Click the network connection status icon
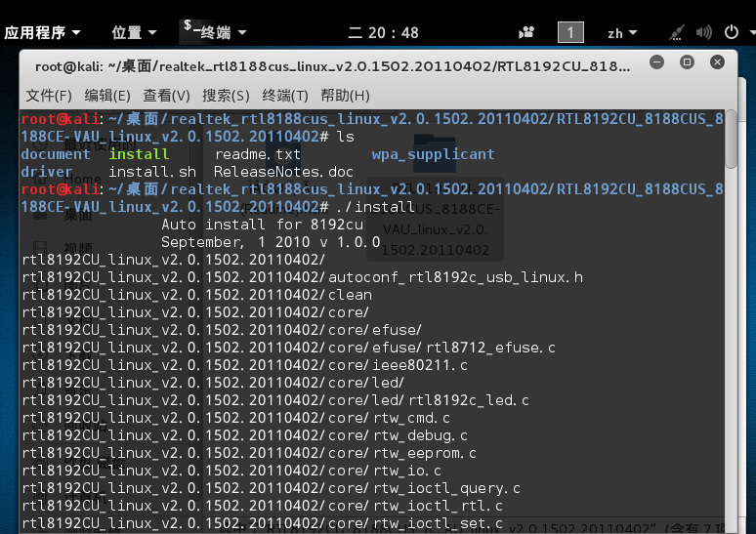Screen dimensions: 756x534 point(677,33)
